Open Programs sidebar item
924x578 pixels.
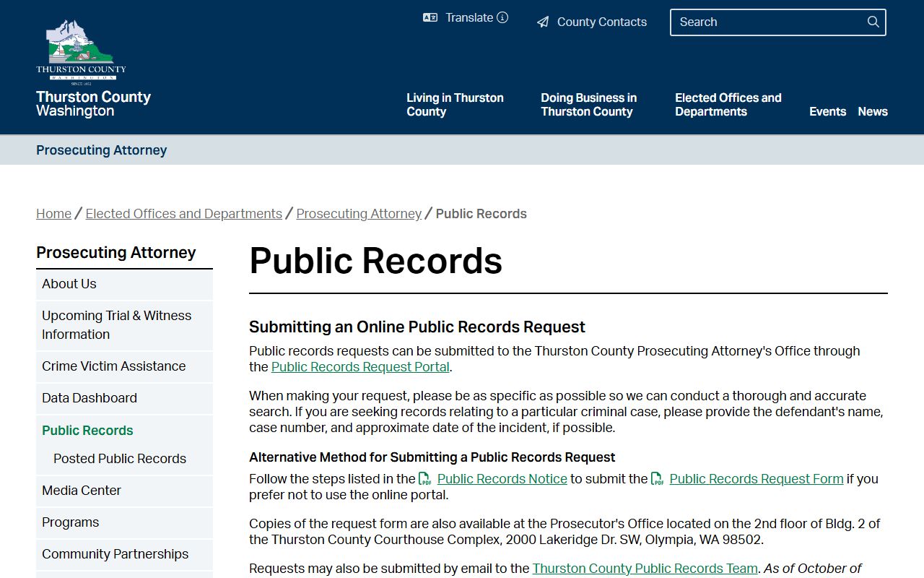[x=124, y=522]
